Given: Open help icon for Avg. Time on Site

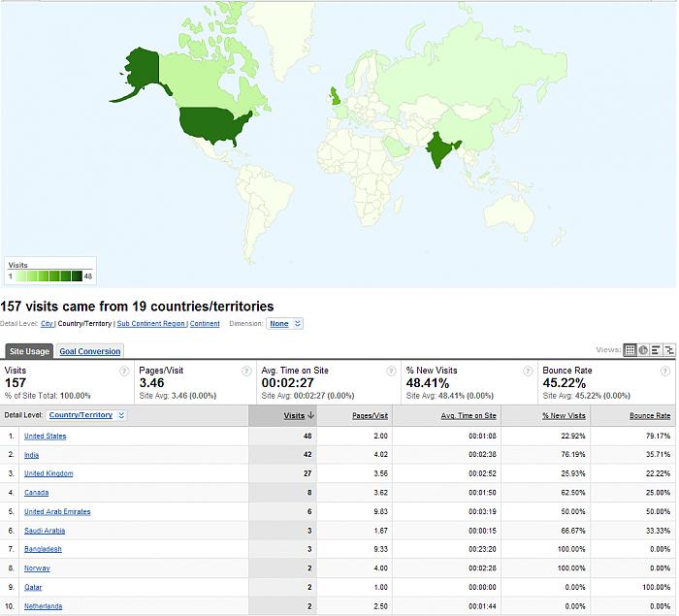Looking at the screenshot, I should [391, 372].
